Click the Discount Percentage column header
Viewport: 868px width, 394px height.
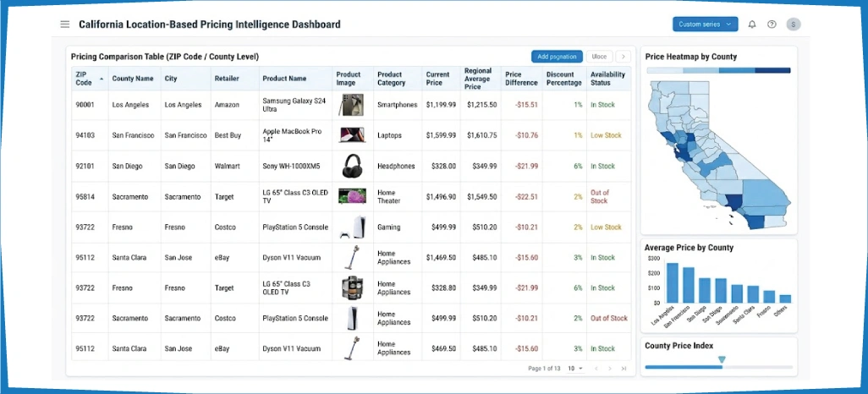[x=563, y=79]
